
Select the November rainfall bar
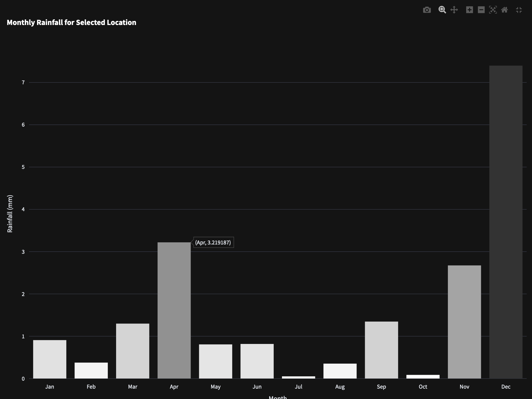point(464,322)
